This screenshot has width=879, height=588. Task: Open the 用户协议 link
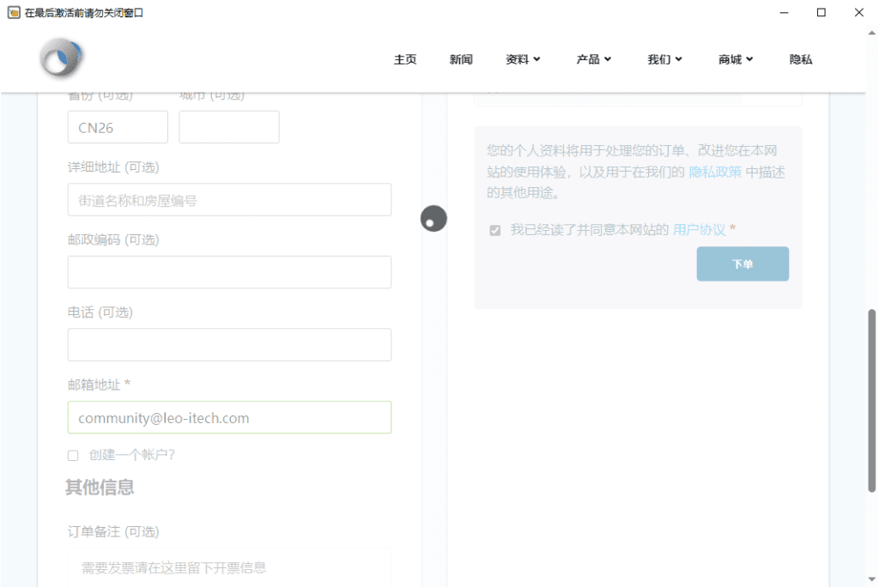click(699, 229)
